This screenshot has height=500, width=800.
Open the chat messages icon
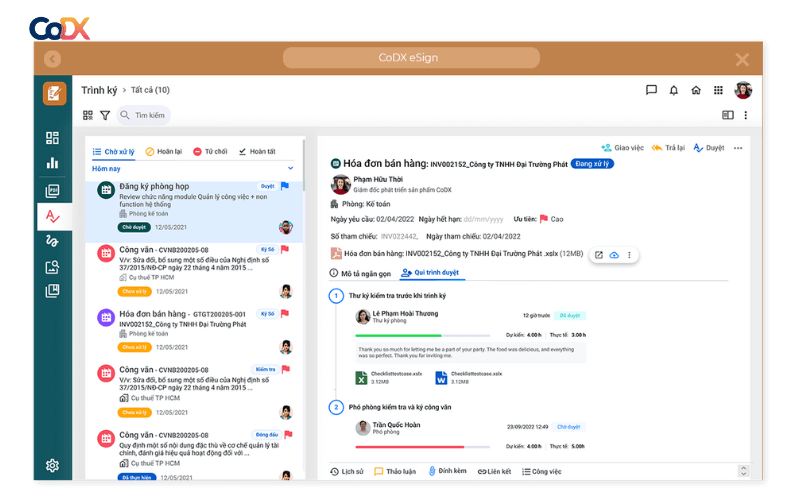(x=651, y=90)
